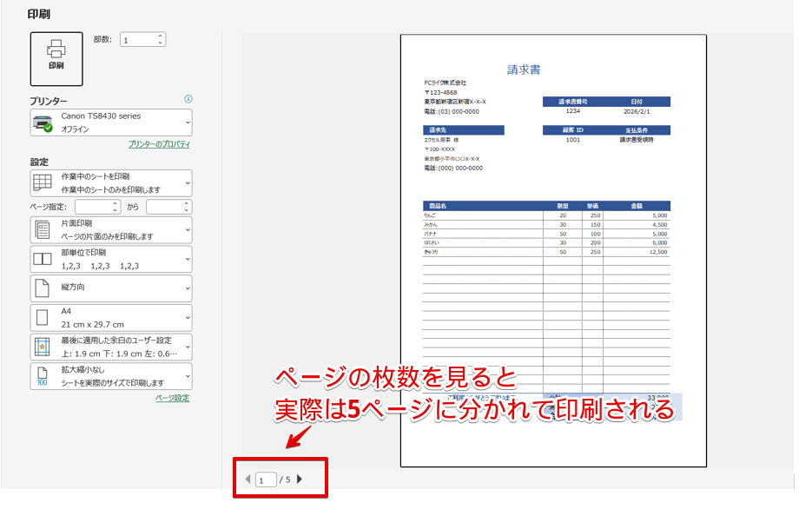Click the info icon above the printer selector
812x516 pixels.
pos(190,99)
